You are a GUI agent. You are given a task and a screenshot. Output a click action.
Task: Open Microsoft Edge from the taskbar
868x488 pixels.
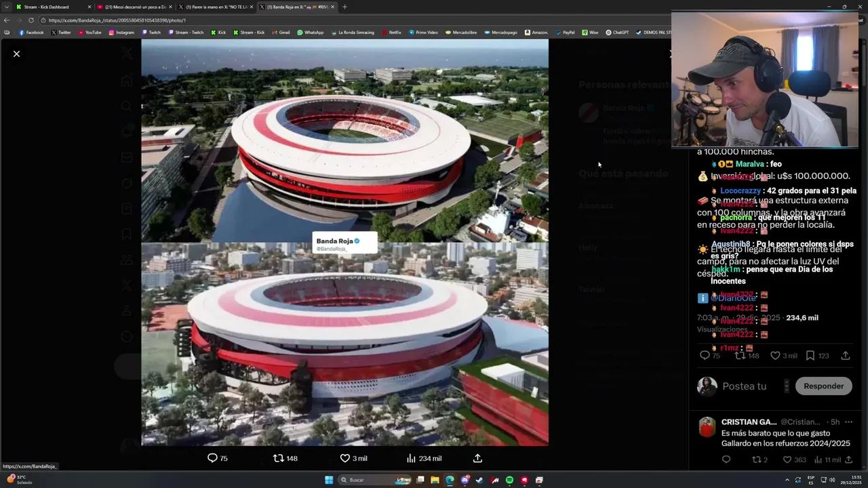coord(450,480)
